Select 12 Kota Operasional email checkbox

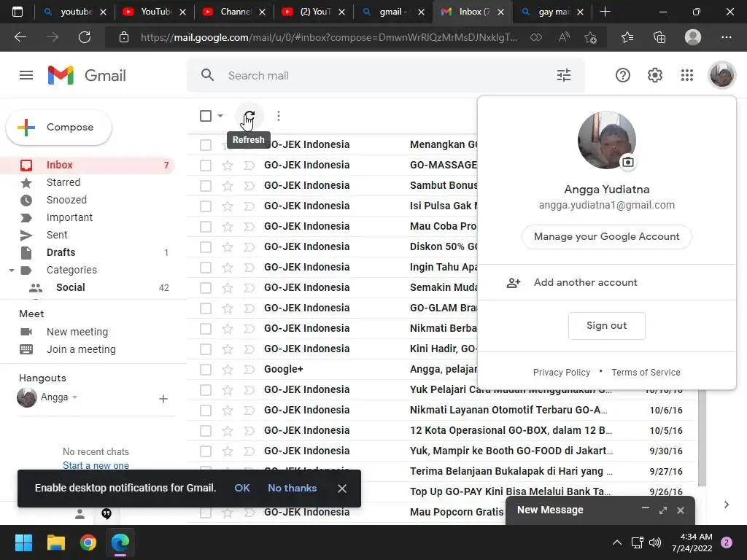(206, 431)
